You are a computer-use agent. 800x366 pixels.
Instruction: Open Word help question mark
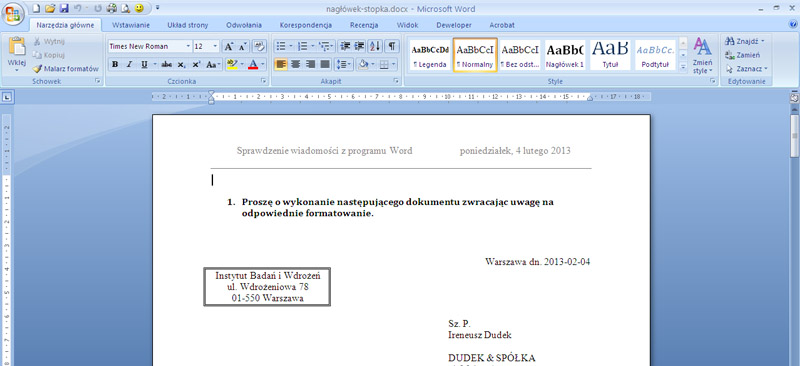click(x=793, y=24)
